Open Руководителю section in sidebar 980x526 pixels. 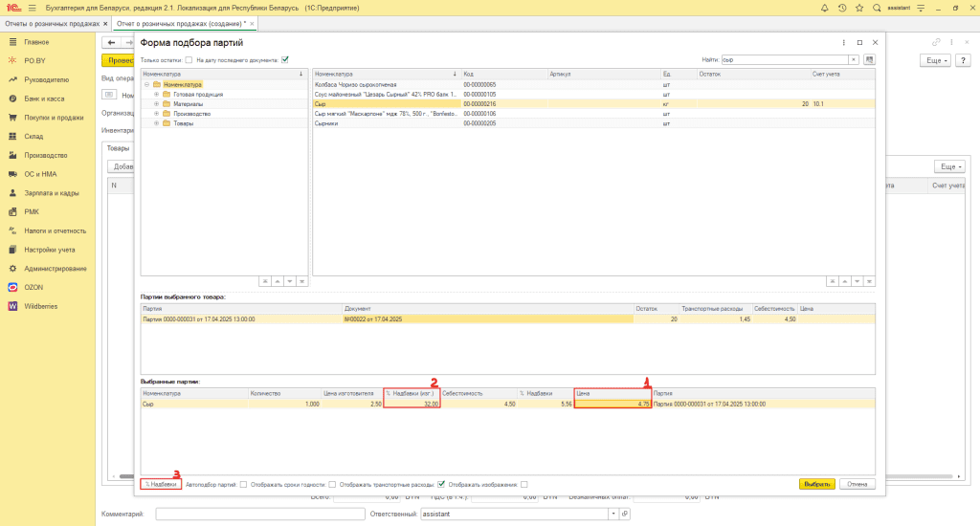pyautogui.click(x=46, y=80)
